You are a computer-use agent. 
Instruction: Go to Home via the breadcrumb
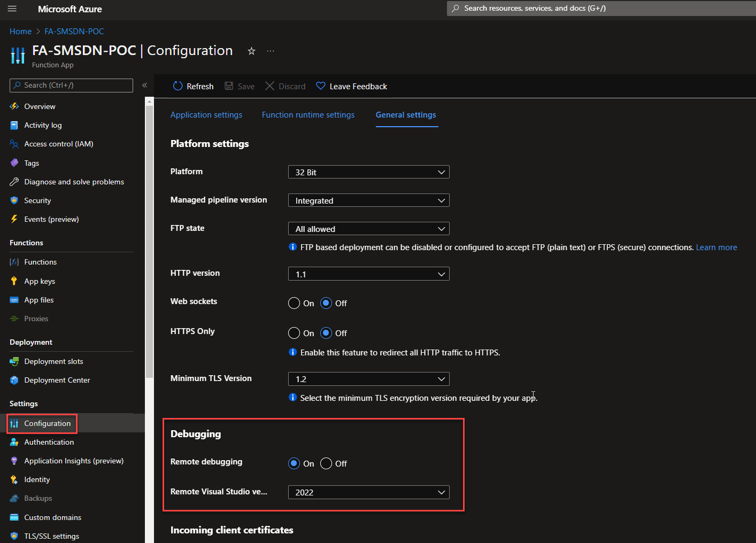[20, 32]
